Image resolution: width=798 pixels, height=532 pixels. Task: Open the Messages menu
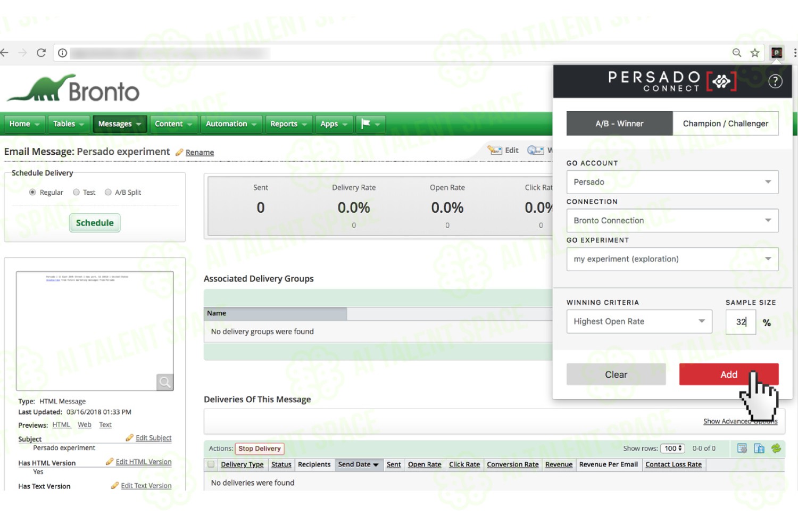click(x=120, y=124)
